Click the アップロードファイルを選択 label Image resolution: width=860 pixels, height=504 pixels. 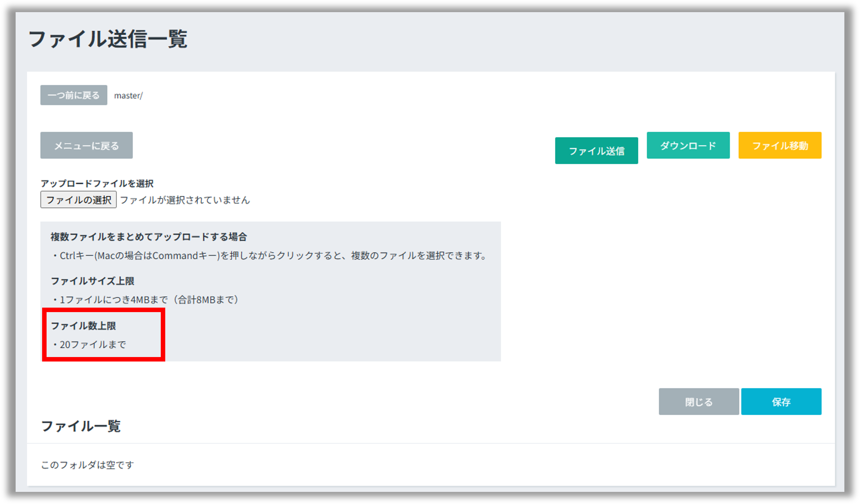click(x=97, y=183)
